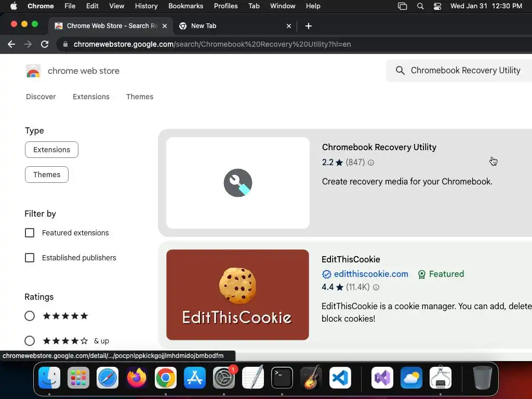Open the File menu
The height and width of the screenshot is (399, 532).
tap(70, 6)
